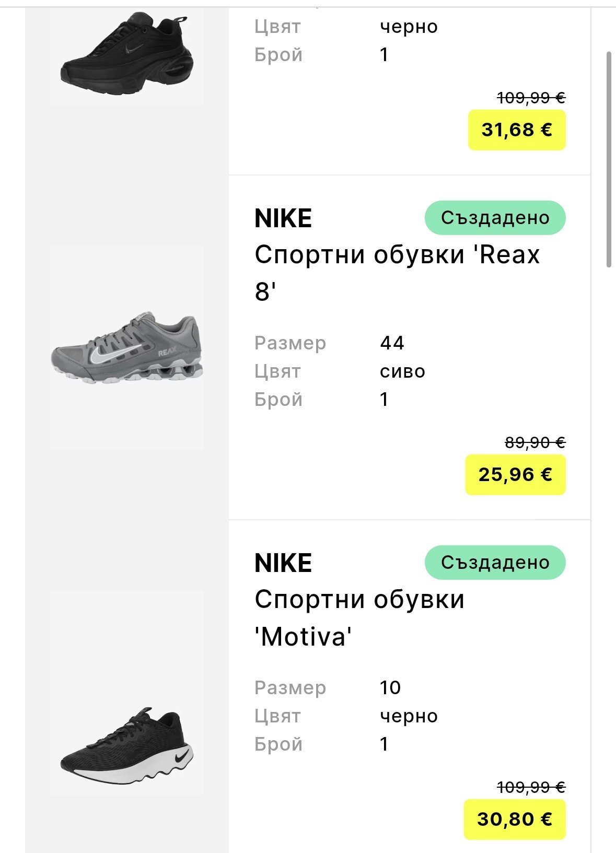Viewport: 616px width, 853px height.
Task: Click the crossed-out 109,99 € above 30,80 €
Action: click(x=531, y=787)
